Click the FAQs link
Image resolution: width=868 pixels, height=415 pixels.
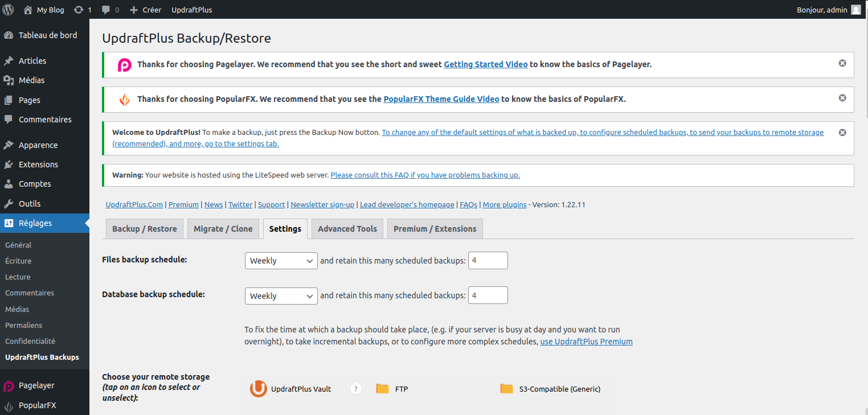468,205
